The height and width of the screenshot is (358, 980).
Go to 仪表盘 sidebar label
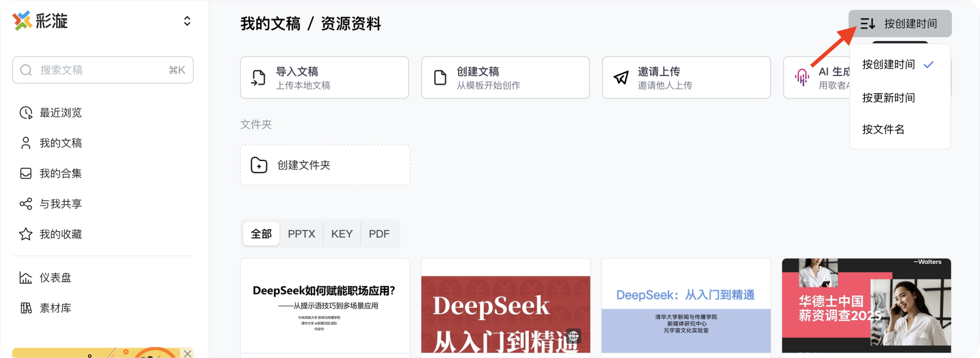coord(55,278)
